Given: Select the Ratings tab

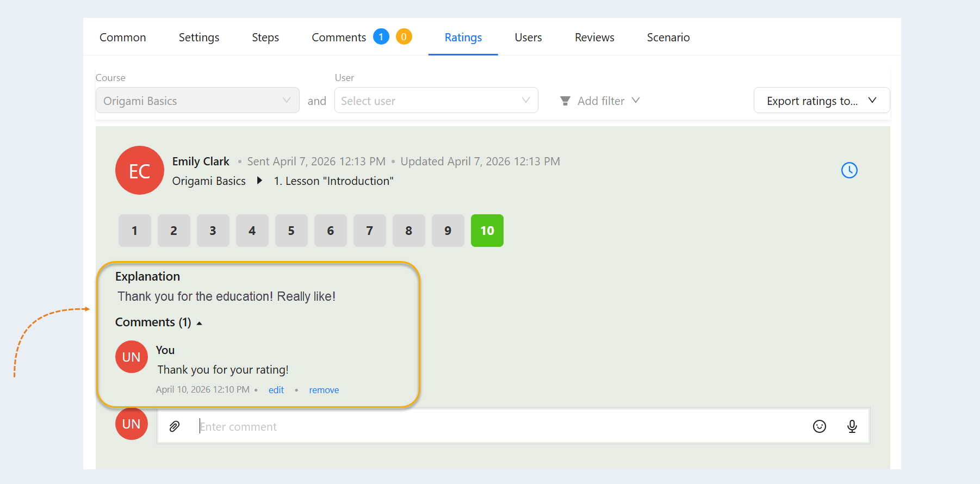Looking at the screenshot, I should coord(463,38).
